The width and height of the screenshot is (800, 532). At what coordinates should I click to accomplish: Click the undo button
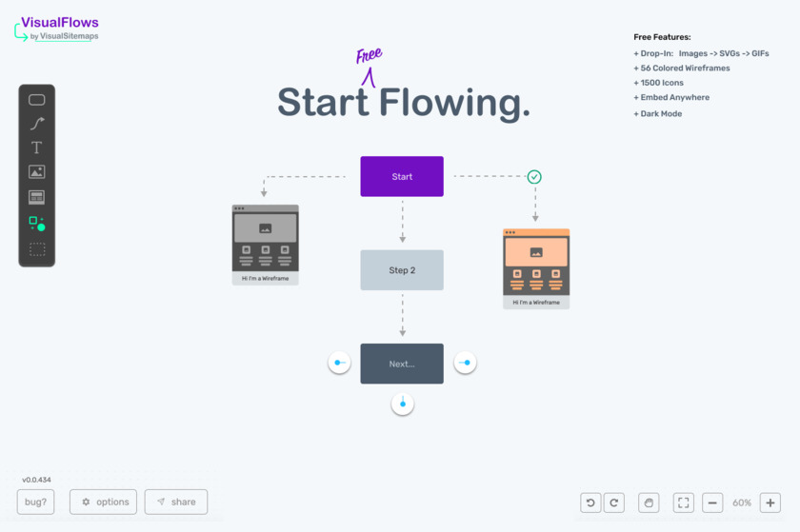tap(590, 502)
